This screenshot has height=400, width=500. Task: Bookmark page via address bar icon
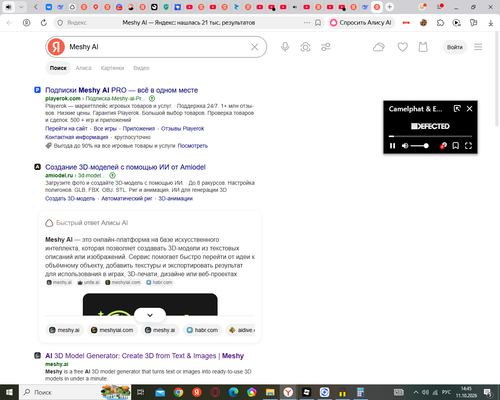click(x=318, y=23)
